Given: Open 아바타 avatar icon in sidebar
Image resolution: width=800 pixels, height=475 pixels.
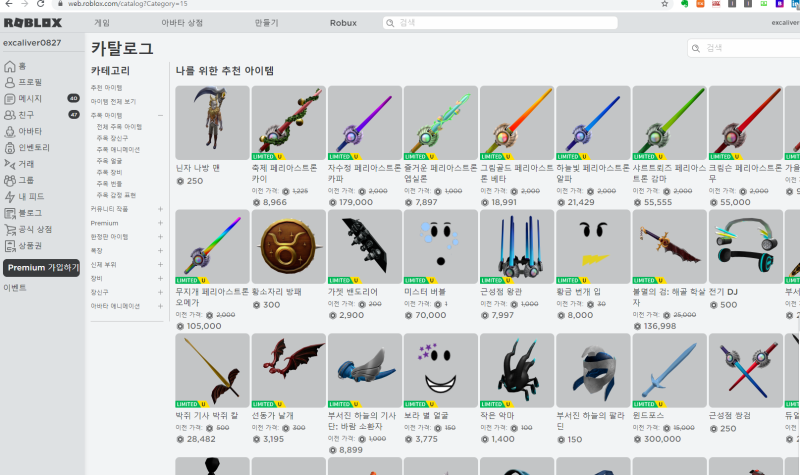Looking at the screenshot, I should [x=10, y=131].
